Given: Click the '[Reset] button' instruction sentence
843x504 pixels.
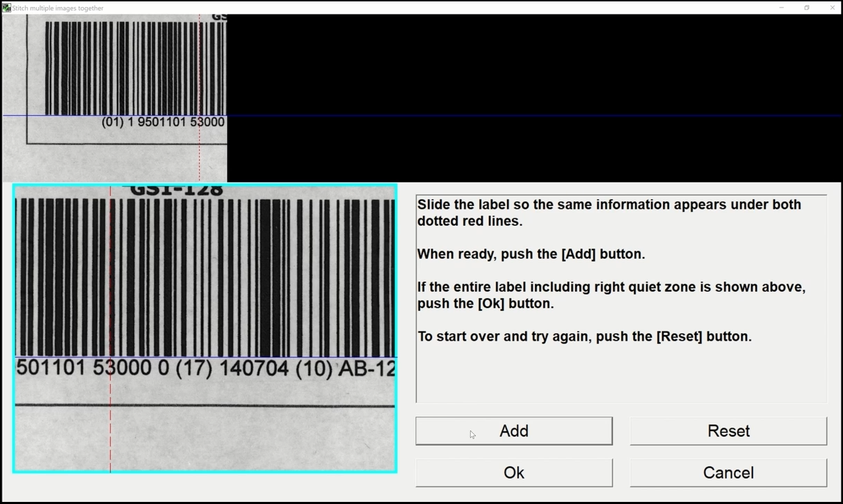Looking at the screenshot, I should coord(585,336).
